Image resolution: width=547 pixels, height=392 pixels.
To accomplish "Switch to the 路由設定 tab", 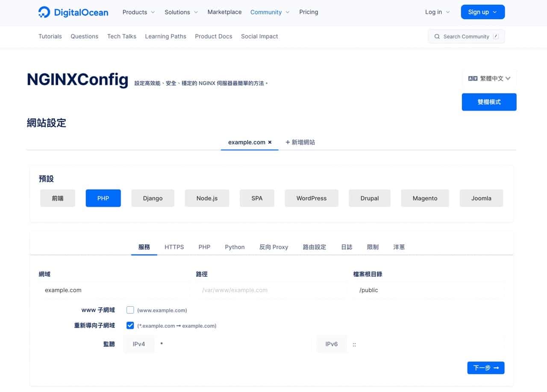I will pyautogui.click(x=315, y=247).
